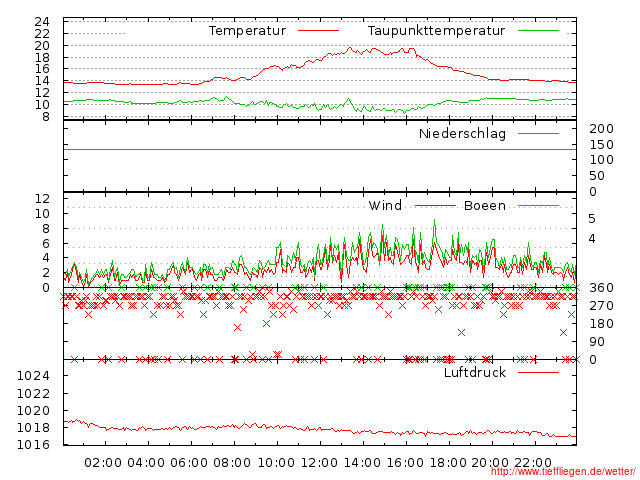Screen dimensions: 640x480
Task: Click the red Luftdruck legend line
Action: (538, 372)
